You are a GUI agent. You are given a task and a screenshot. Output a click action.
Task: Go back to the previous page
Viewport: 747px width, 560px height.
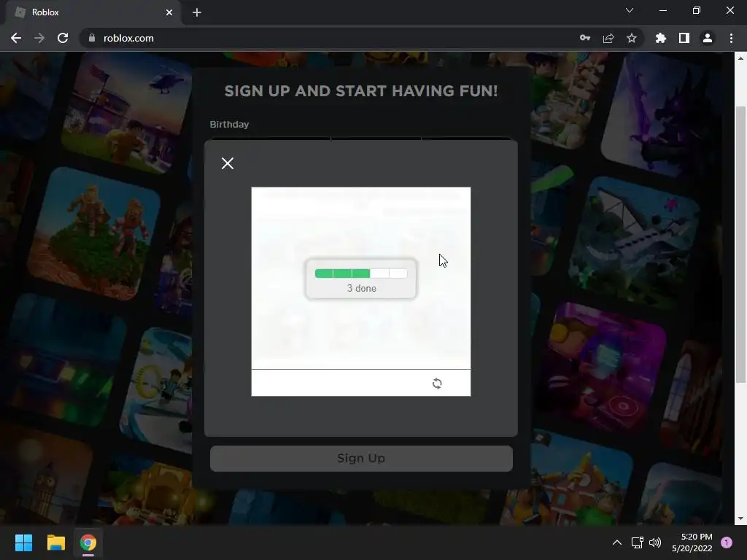pyautogui.click(x=16, y=38)
